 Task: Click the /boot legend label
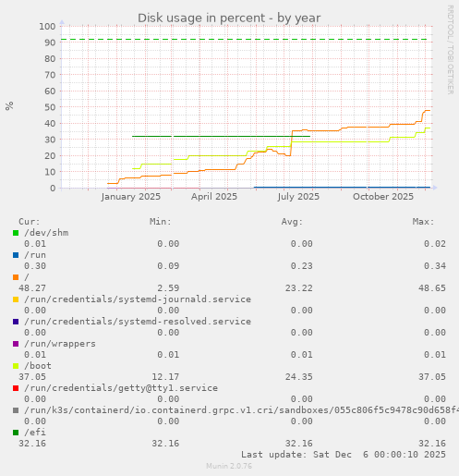click(38, 366)
